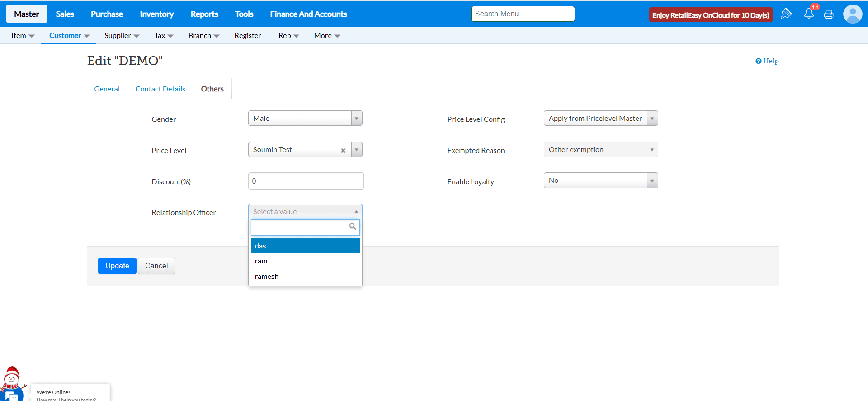Open the Gender dropdown

click(x=305, y=118)
